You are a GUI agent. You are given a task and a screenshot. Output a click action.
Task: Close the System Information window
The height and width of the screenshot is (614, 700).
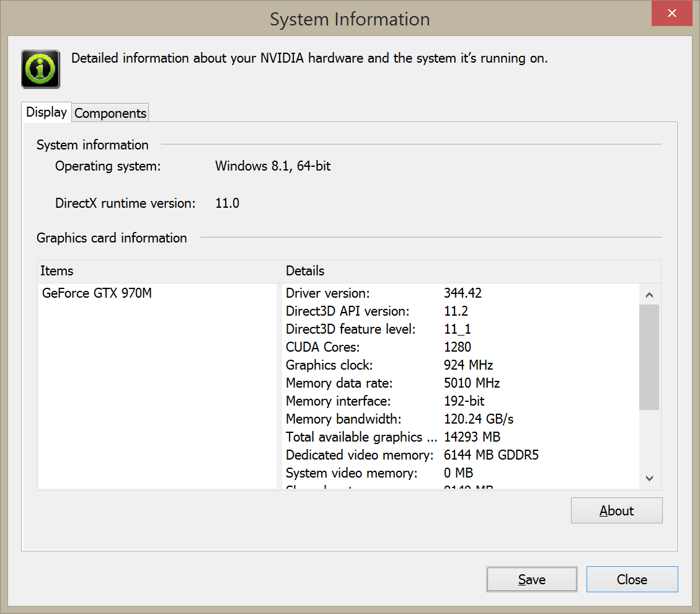point(671,14)
